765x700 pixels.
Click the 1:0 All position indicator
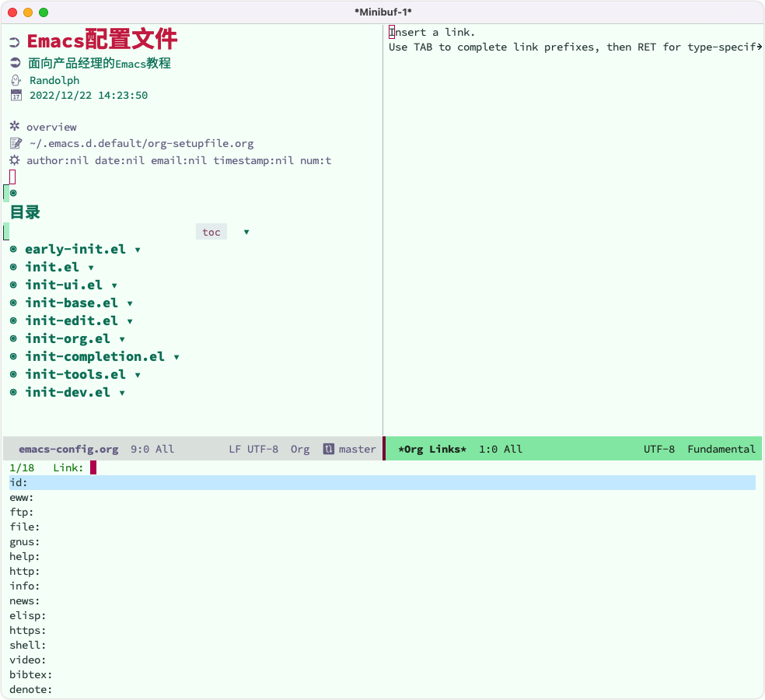click(500, 449)
